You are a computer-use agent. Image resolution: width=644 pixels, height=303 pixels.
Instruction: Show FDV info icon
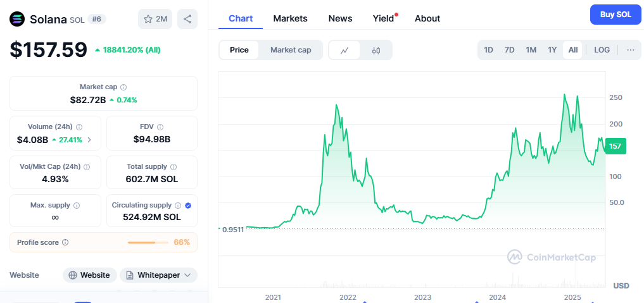pos(160,127)
